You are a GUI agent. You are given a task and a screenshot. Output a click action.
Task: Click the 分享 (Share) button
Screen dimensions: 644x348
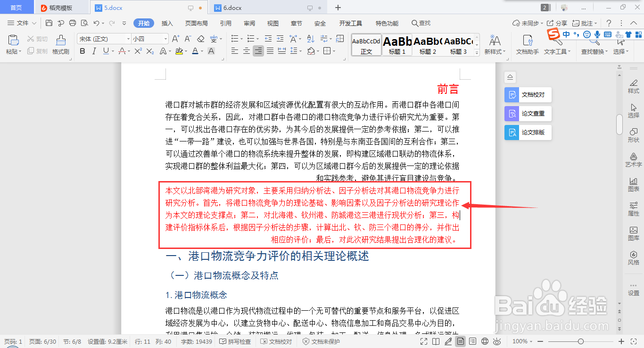click(x=556, y=23)
